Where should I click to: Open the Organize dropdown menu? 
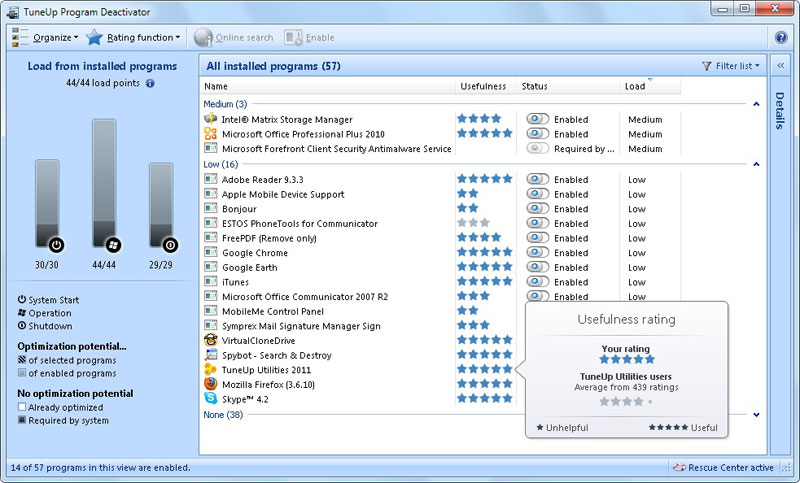pyautogui.click(x=56, y=37)
